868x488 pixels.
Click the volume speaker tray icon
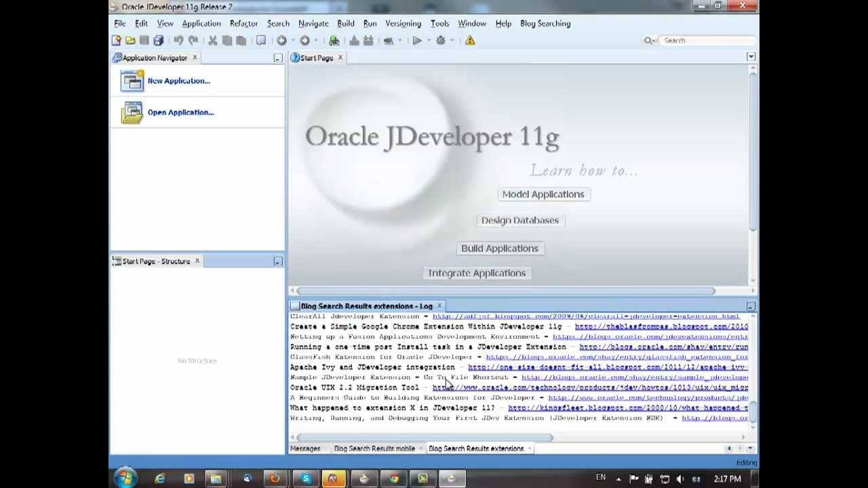click(x=680, y=479)
